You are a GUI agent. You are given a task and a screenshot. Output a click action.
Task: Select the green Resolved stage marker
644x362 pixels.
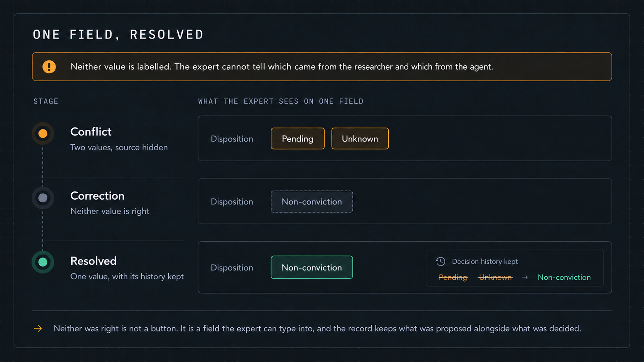[x=43, y=262]
